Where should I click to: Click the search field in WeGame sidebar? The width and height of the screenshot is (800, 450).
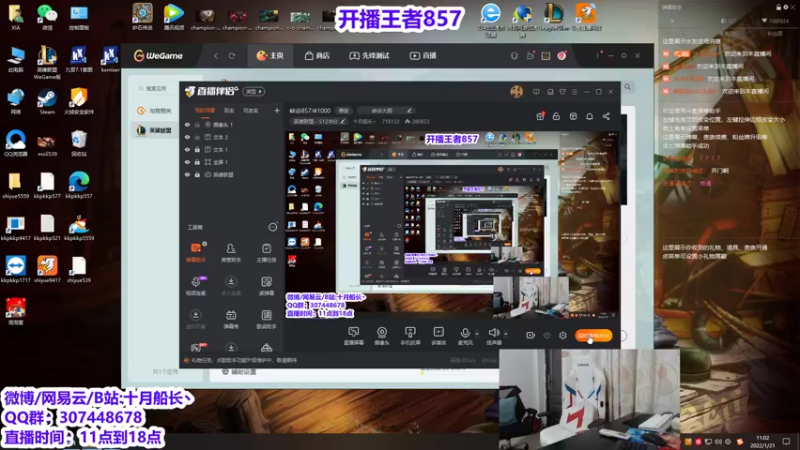coord(154,88)
